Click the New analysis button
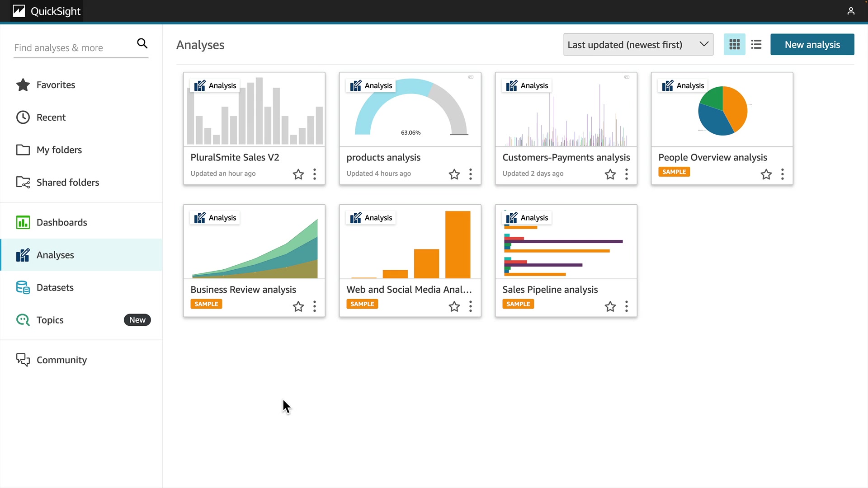 [812, 44]
